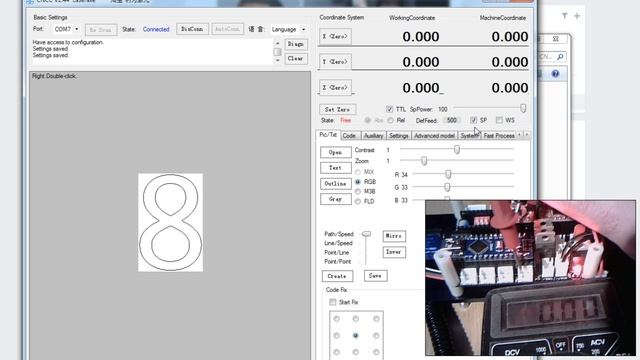Screen dimensions: 640x360
Task: Select the center anchor radio in Code Fix grid
Action: tap(356, 336)
